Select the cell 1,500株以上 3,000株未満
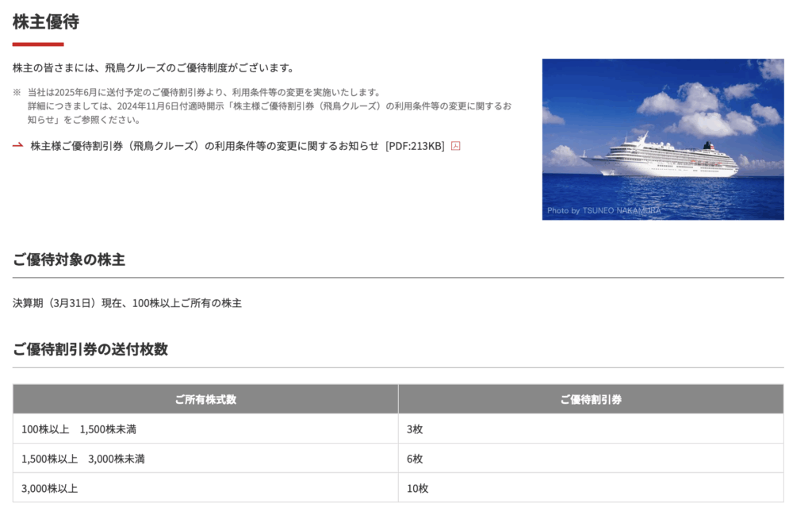The height and width of the screenshot is (515, 812). coord(205,458)
